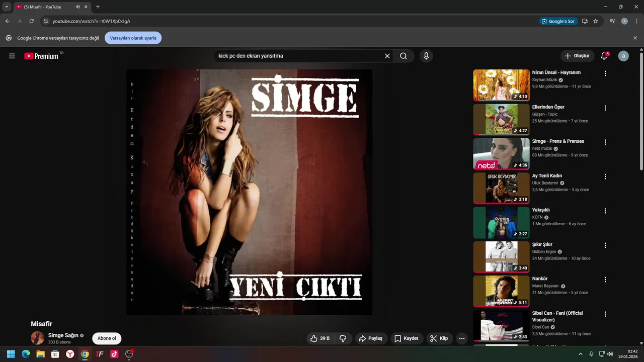
Task: Play Ay Tenli Kadın thumbnail
Action: pyautogui.click(x=501, y=188)
